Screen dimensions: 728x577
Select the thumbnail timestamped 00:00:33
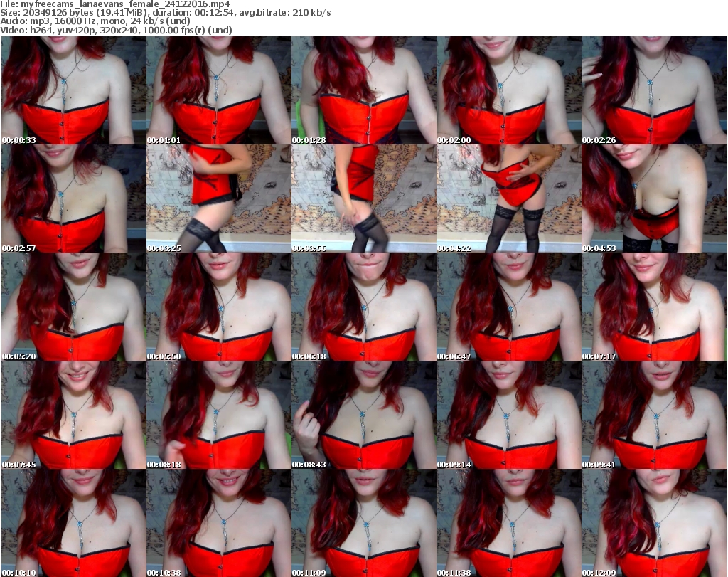[x=74, y=90]
